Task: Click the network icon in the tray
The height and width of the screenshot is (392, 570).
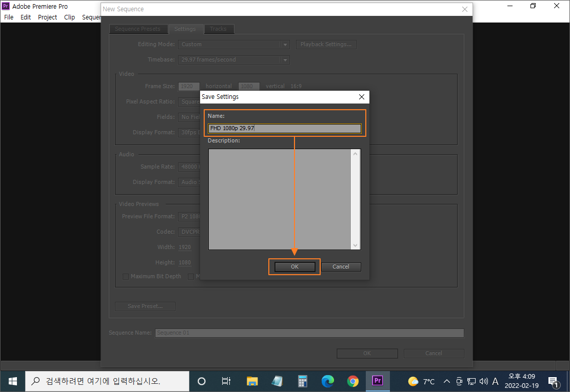Action: coord(471,381)
